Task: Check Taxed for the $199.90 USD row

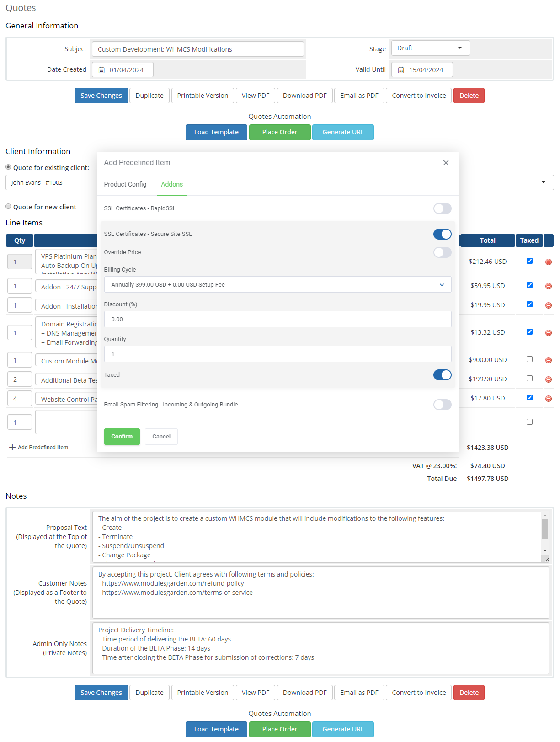Action: tap(529, 379)
